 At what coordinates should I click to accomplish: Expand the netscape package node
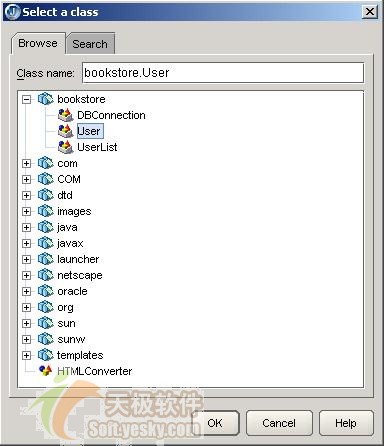tap(26, 275)
